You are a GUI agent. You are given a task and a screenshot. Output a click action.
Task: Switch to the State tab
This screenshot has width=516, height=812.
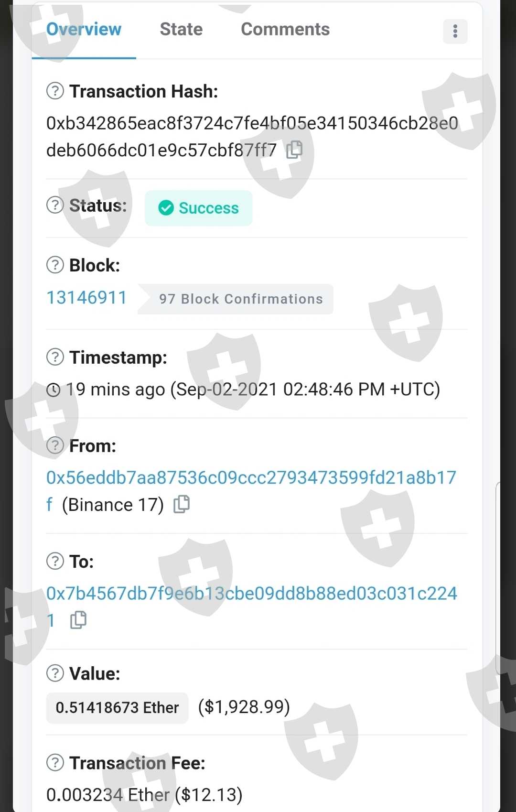181,30
